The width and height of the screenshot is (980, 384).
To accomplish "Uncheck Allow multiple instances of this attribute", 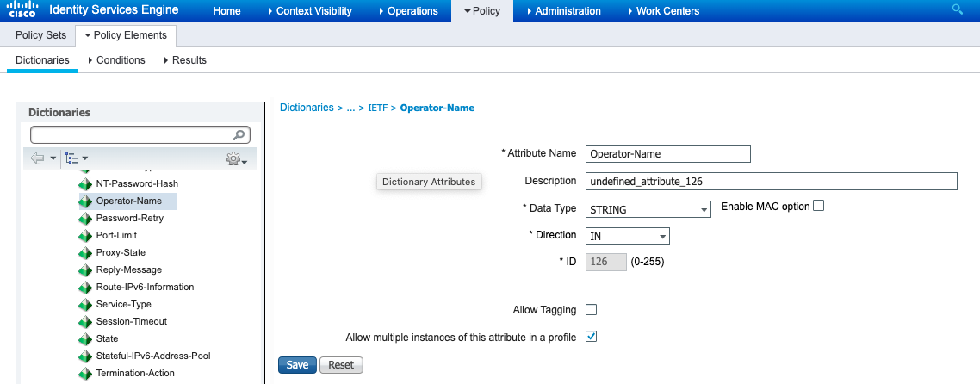I will coord(592,337).
